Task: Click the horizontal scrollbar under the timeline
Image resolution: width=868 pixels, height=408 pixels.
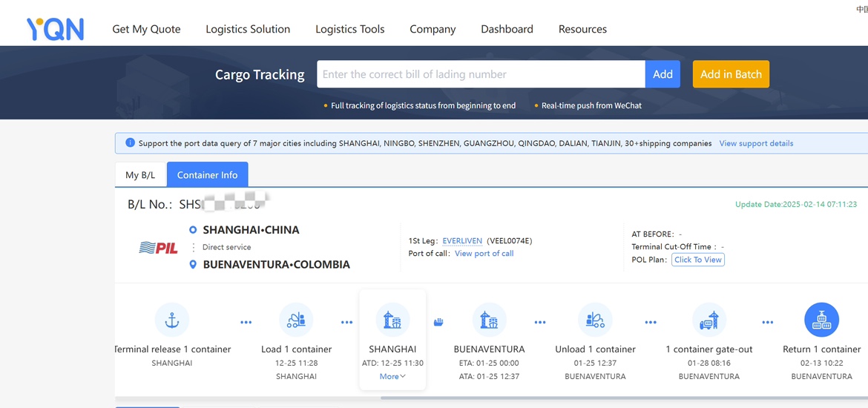Action: tap(625, 398)
